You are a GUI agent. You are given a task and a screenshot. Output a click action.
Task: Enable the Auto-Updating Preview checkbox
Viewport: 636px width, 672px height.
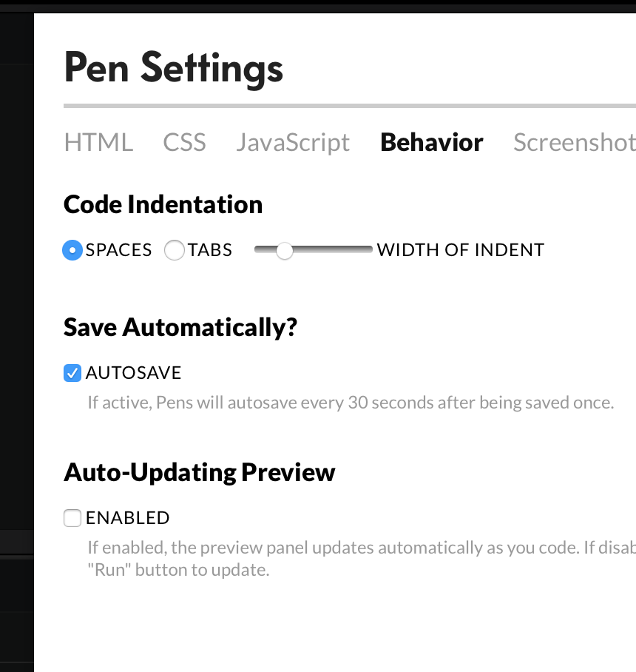72,518
